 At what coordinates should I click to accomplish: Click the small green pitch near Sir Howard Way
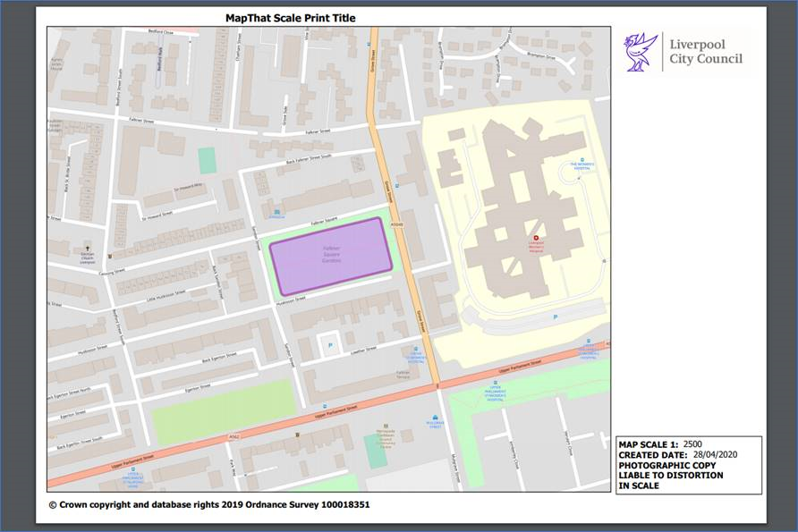point(208,160)
